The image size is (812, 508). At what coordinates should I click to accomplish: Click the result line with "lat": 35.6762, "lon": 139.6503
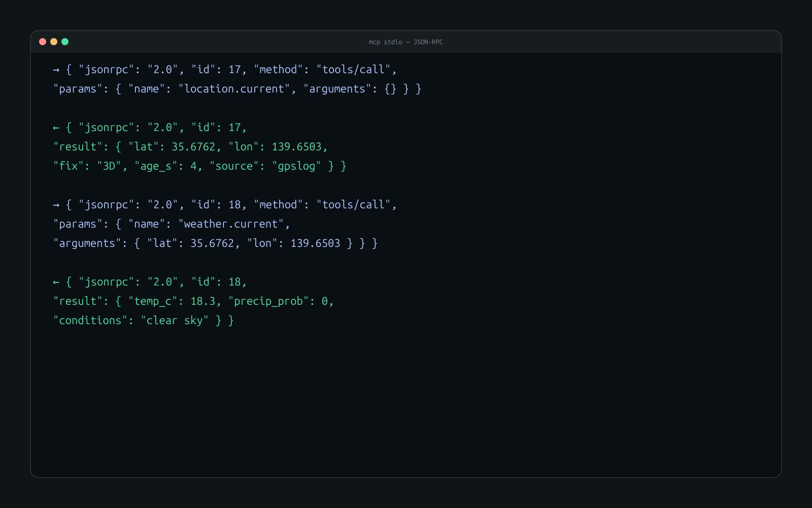coord(190,147)
